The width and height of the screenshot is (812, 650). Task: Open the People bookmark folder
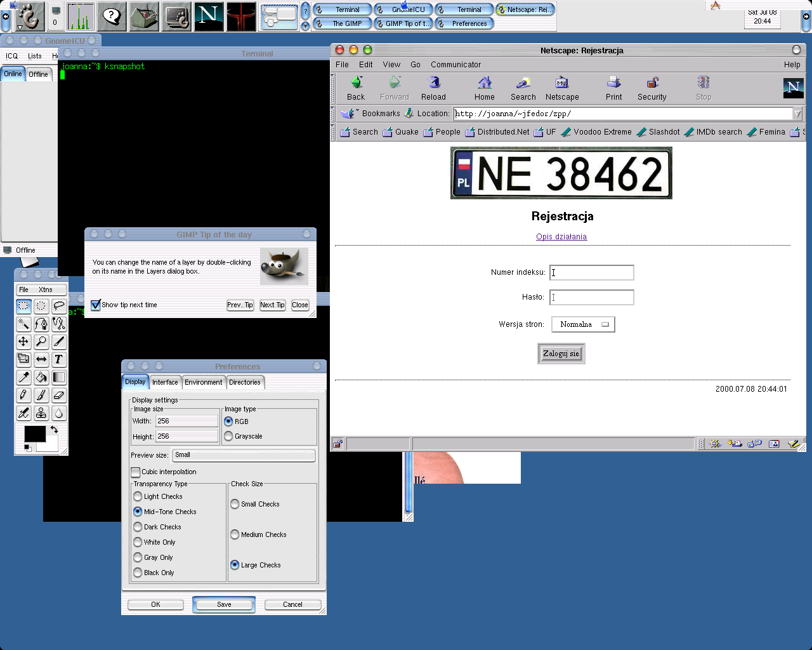pyautogui.click(x=442, y=132)
